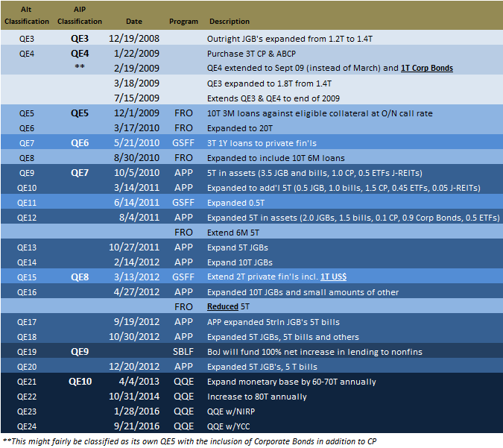
Task: Select the date 3/13/2012
Action: click(x=136, y=277)
